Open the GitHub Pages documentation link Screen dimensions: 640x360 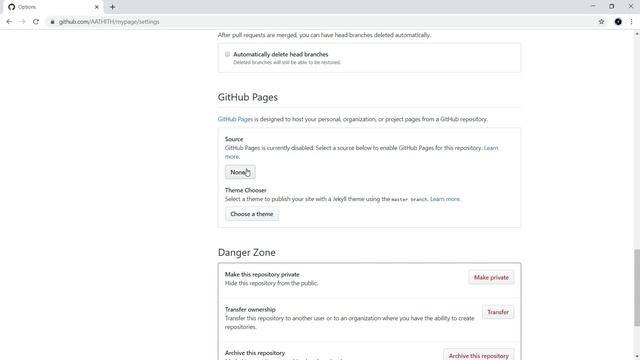tap(235, 119)
